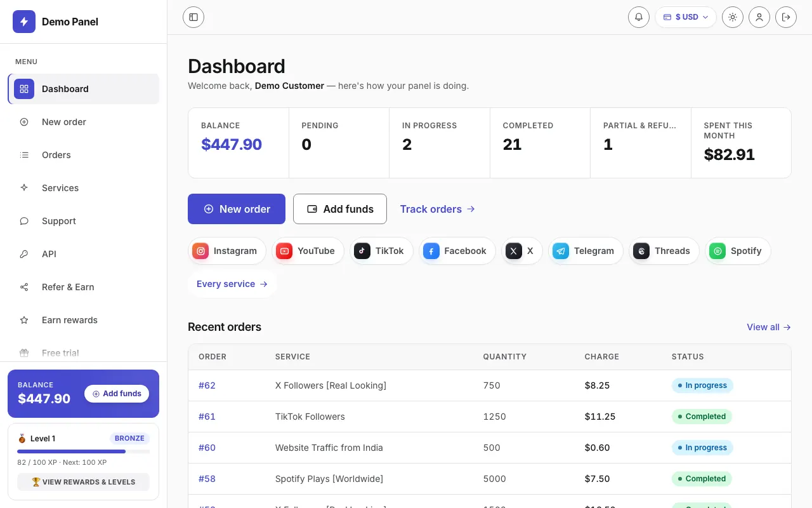Image resolution: width=812 pixels, height=508 pixels.
Task: Open order #61 link
Action: 207,417
